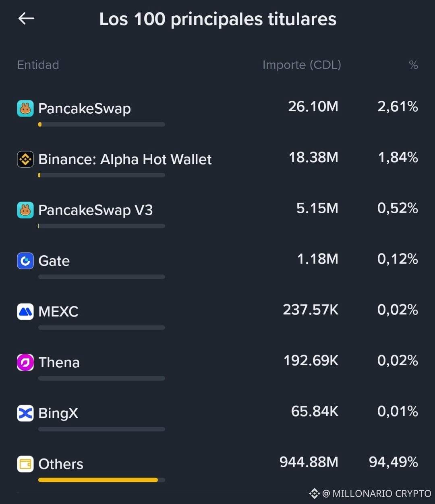
Task: Click the BingX logo icon
Action: click(25, 413)
